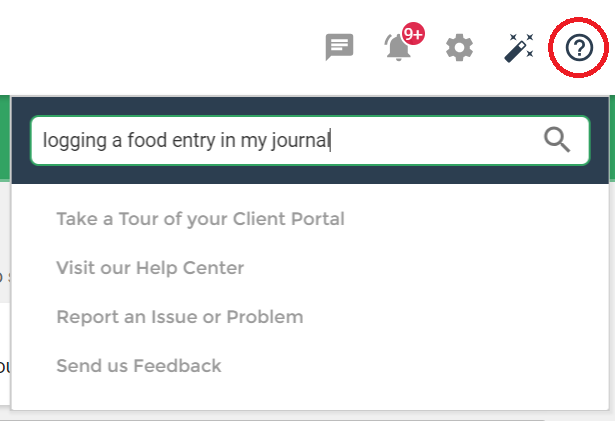
Task: Click the green strip left of help panel
Action: tap(5, 137)
